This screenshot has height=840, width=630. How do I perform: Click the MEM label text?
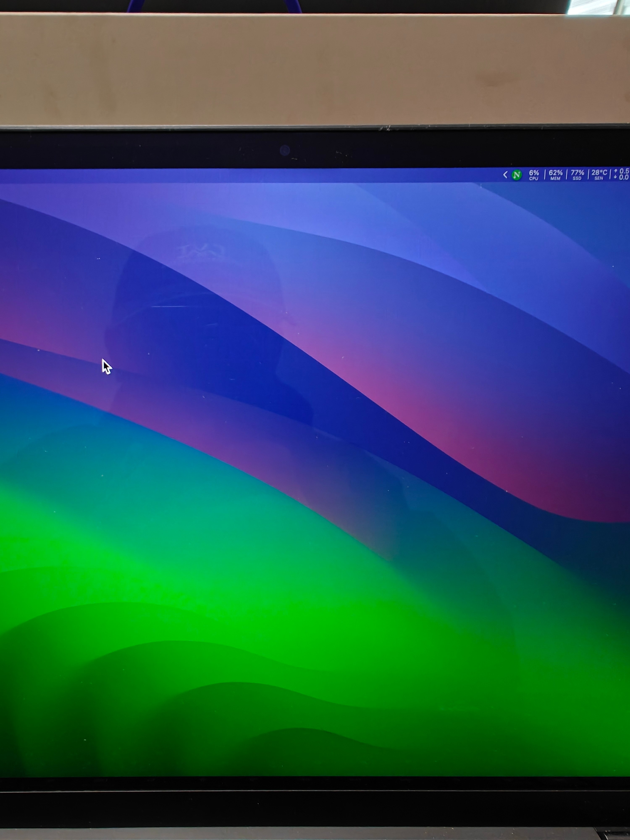[x=555, y=178]
